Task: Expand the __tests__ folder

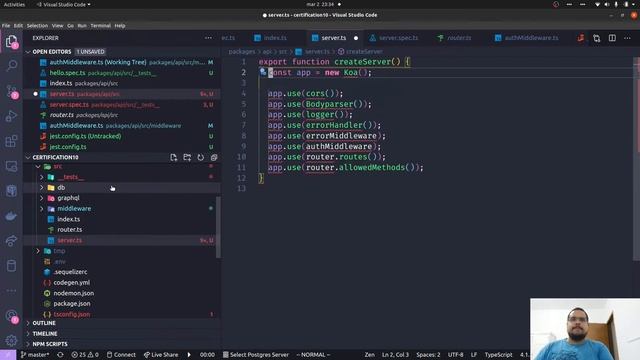Action: tap(42, 177)
